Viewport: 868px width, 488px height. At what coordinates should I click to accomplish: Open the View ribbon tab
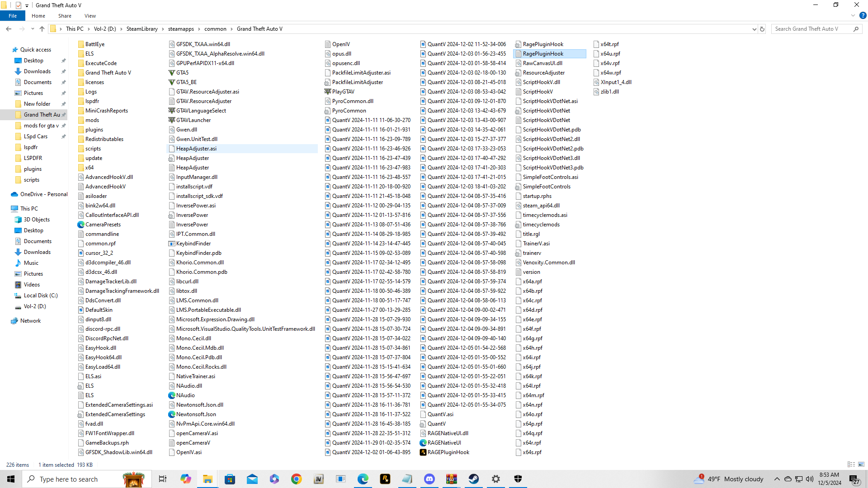[90, 16]
